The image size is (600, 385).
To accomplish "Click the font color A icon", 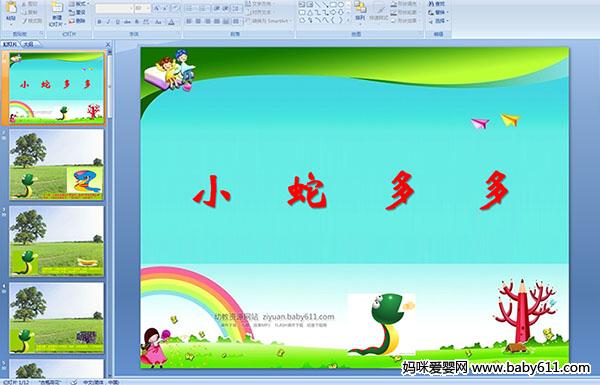I will 171,22.
